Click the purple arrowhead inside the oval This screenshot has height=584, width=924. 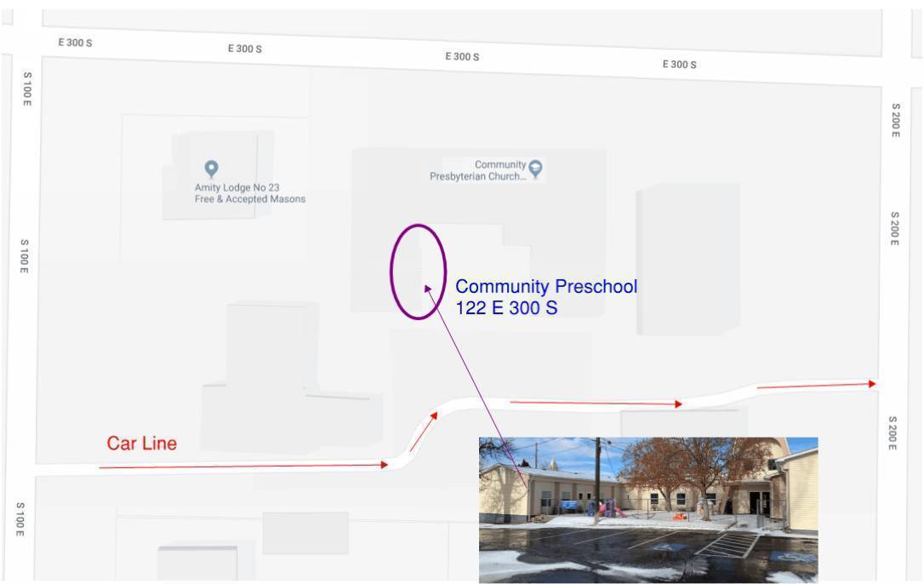(x=429, y=290)
